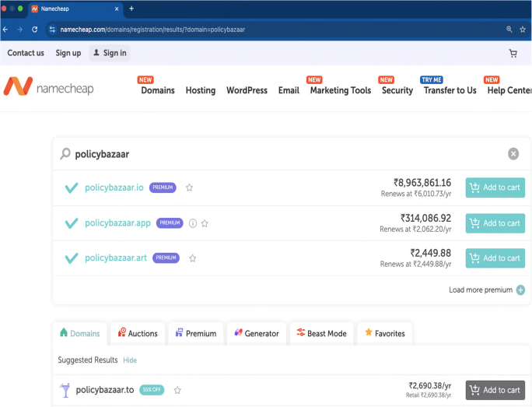
Task: Add policybazaar.to to cart
Action: (495, 390)
